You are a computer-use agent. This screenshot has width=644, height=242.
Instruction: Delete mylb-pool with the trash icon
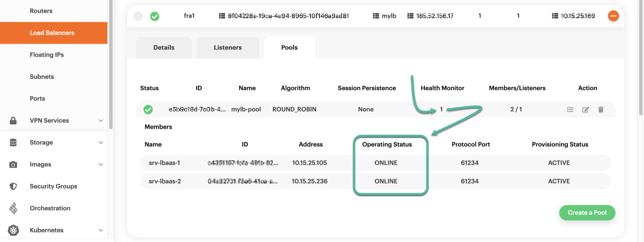(601, 110)
